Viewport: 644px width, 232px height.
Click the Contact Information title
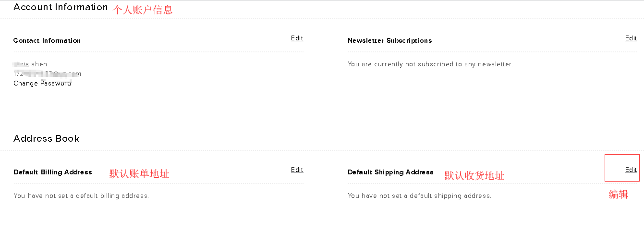pyautogui.click(x=47, y=41)
